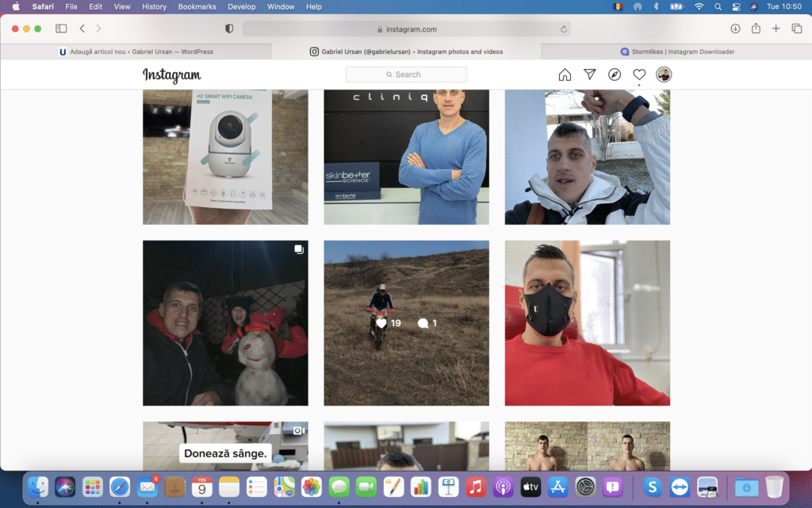This screenshot has width=812, height=508.
Task: Open Safari share button
Action: [x=756, y=28]
